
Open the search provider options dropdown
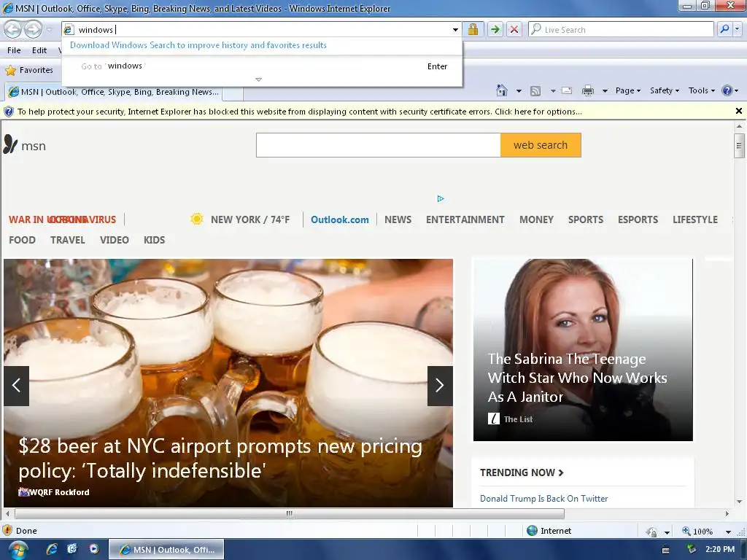click(x=738, y=29)
